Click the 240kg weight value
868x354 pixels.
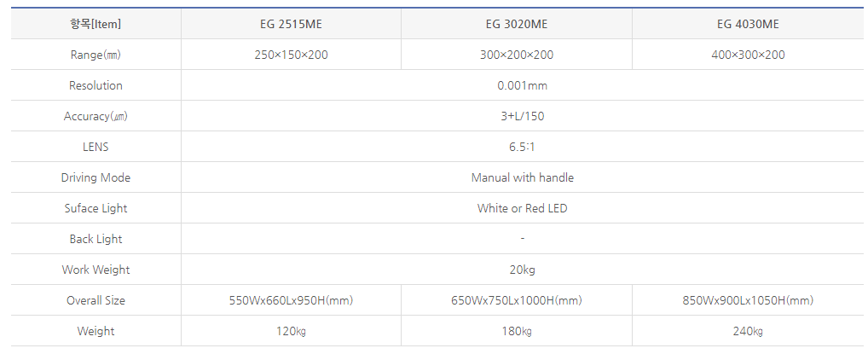[x=748, y=331]
